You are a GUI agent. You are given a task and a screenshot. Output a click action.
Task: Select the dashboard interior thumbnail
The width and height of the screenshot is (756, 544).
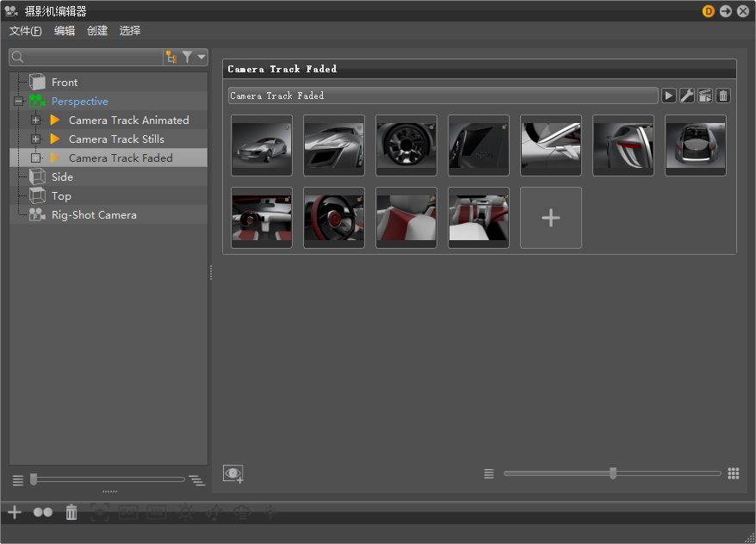point(262,218)
